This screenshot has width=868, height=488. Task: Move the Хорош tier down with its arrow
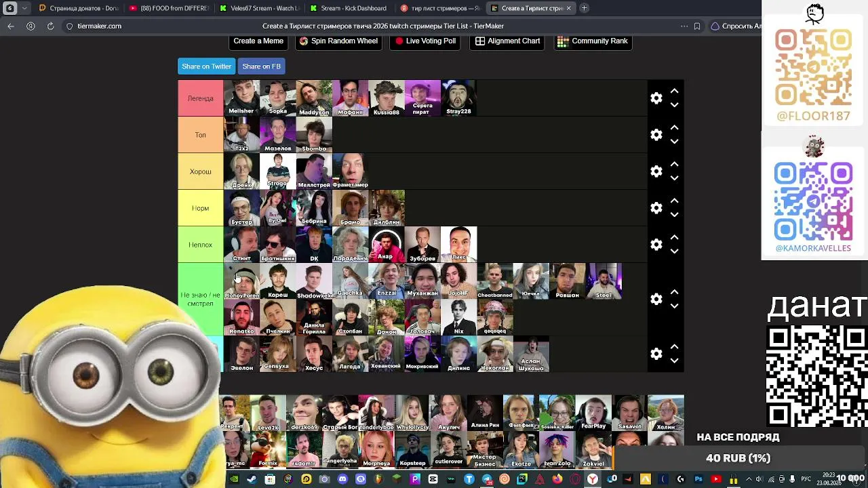[674, 178]
